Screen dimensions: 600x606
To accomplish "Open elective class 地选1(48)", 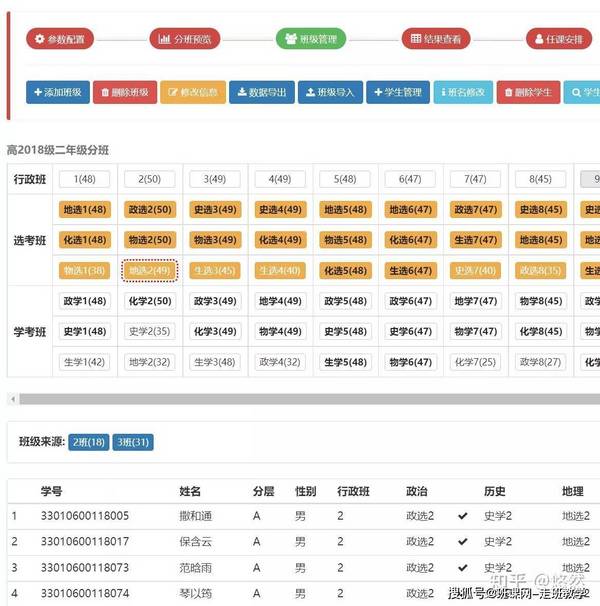I will tap(85, 209).
